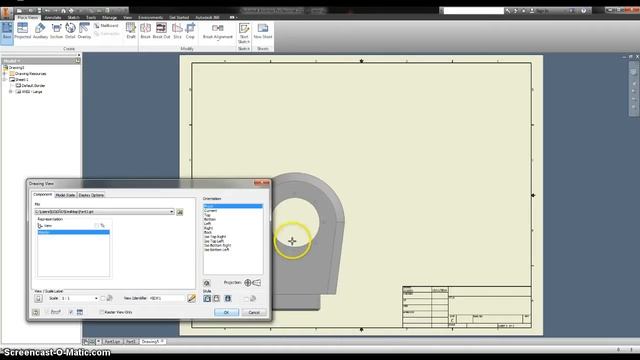Screen dimensions: 640x360
Task: Open the Sketch ribbon tab
Action: pyautogui.click(x=73, y=18)
